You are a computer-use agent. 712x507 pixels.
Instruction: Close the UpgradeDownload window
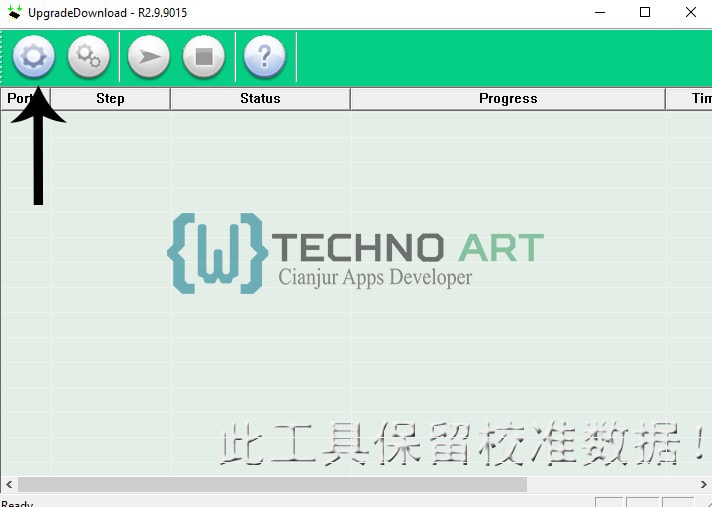pyautogui.click(x=691, y=12)
